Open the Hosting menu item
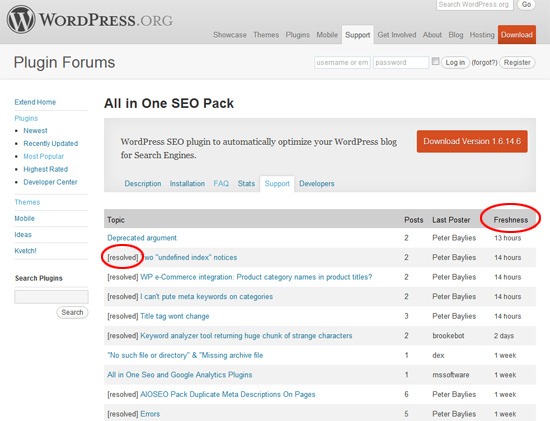The image size is (550, 421). 482,35
